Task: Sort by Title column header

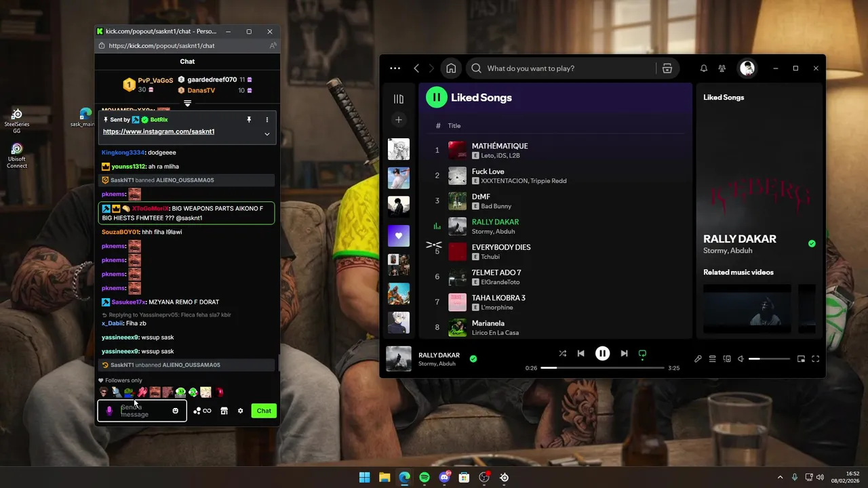Action: (454, 125)
